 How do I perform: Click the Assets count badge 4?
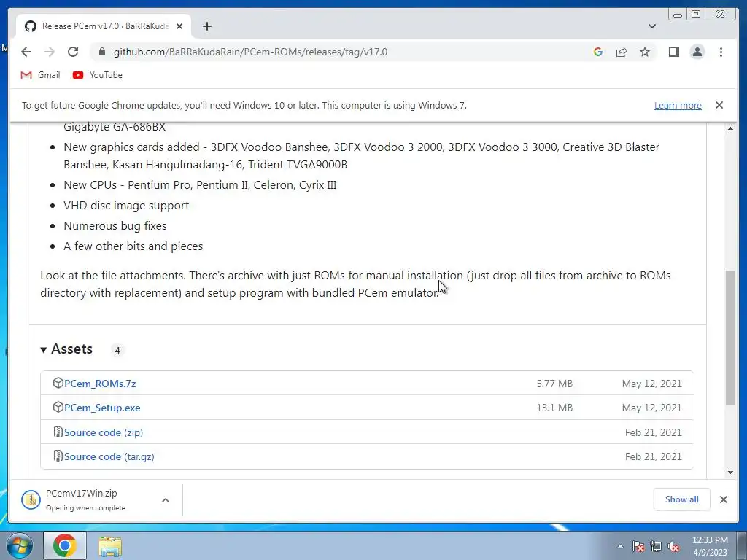(x=117, y=351)
